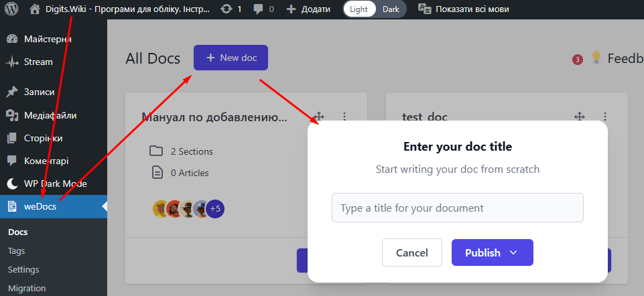The image size is (644, 296).
Task: Click the New doc button
Action: [x=231, y=58]
